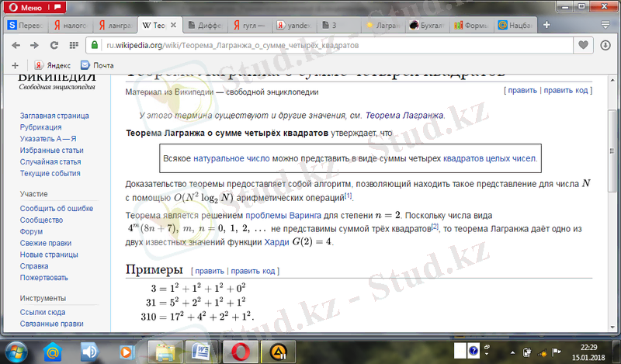
Task: Click the Reload page icon
Action: tap(55, 45)
